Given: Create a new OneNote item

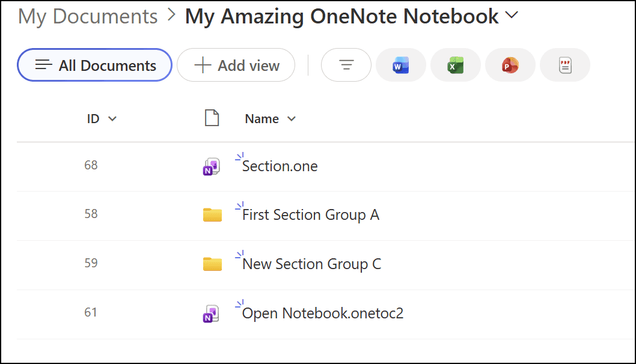Looking at the screenshot, I should (x=564, y=65).
